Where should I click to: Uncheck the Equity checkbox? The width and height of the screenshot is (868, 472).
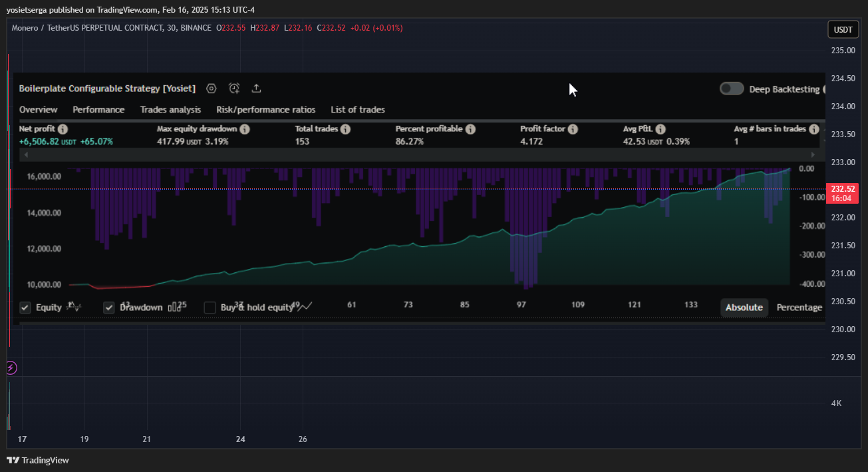click(25, 308)
